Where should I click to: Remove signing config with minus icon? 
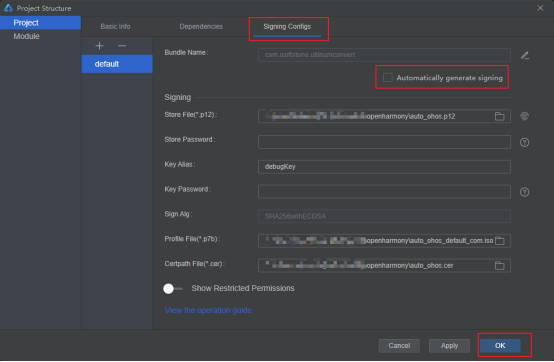pos(122,46)
